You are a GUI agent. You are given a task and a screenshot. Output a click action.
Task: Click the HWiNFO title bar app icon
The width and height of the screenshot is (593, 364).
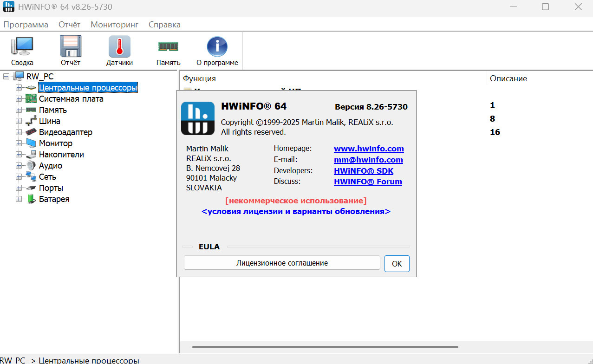tap(9, 7)
